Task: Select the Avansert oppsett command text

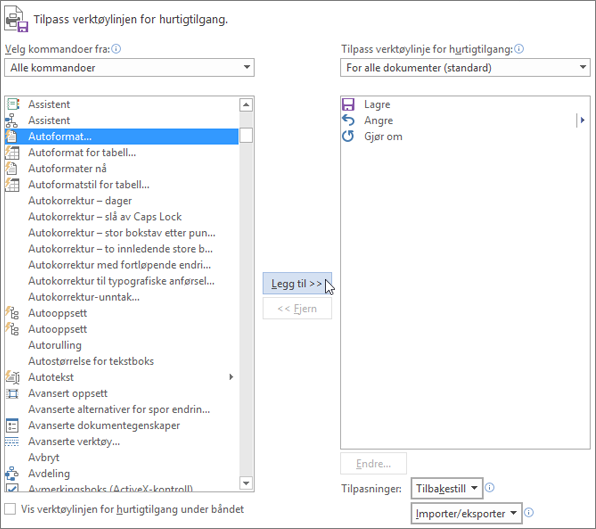Action: point(68,393)
